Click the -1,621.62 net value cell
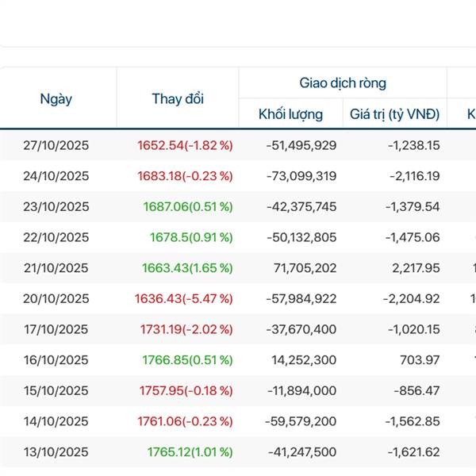This screenshot has width=476, height=476. 413,452
